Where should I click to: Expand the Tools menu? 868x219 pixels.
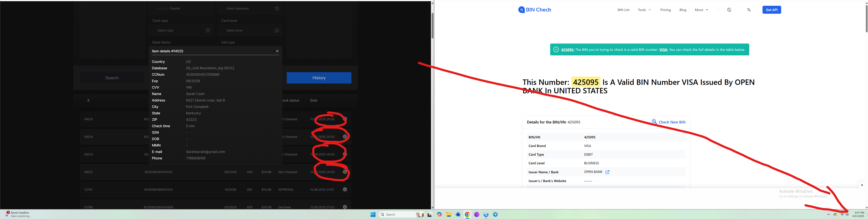pyautogui.click(x=644, y=10)
